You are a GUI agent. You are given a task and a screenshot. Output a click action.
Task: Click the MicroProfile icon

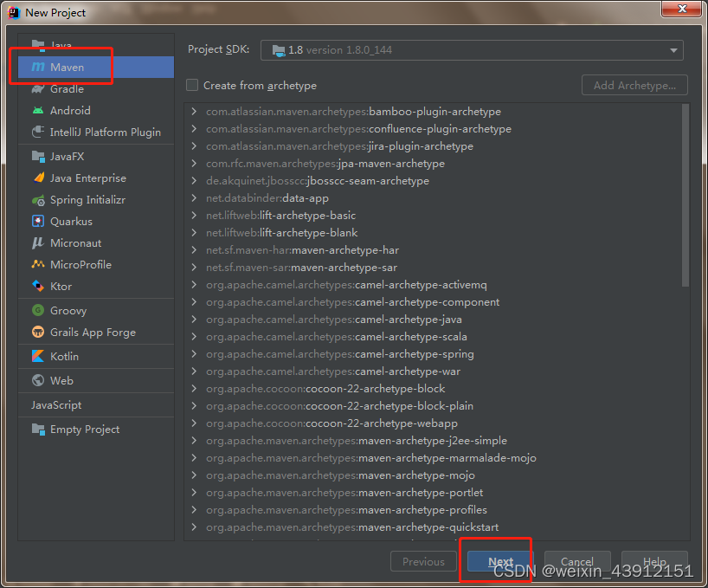38,265
